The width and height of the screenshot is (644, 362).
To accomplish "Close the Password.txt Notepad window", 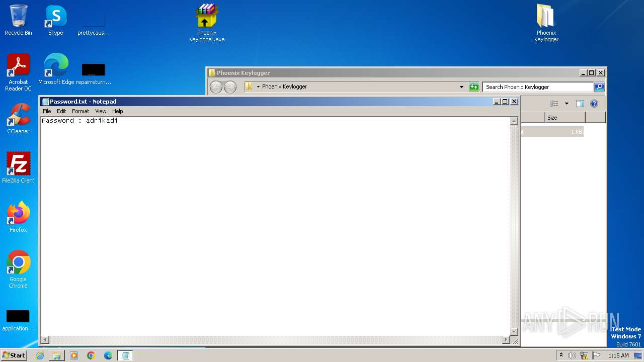I will [514, 102].
